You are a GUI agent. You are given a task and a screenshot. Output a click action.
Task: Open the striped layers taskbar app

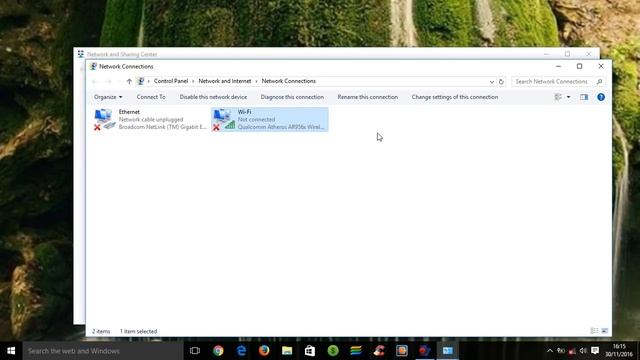pyautogui.click(x=356, y=351)
